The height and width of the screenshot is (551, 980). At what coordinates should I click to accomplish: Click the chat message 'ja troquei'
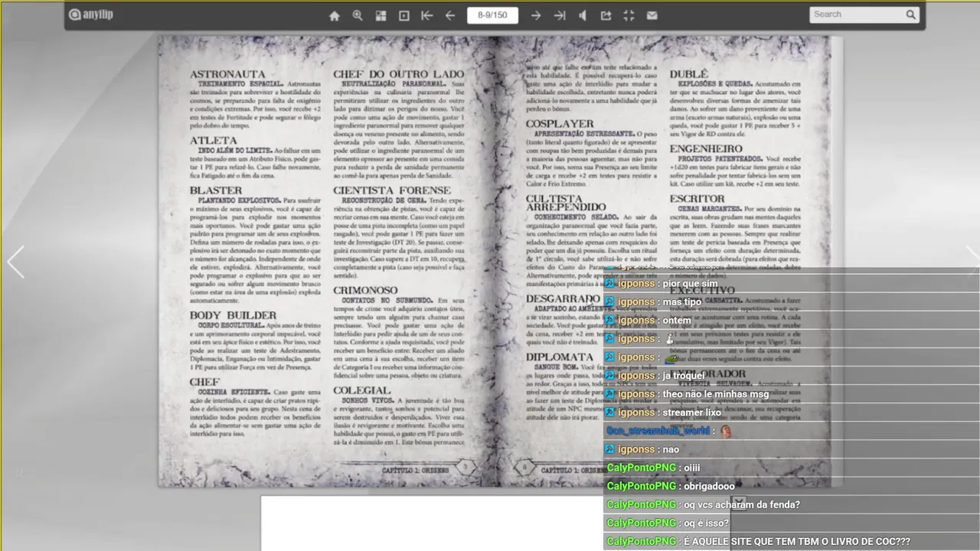tap(683, 376)
